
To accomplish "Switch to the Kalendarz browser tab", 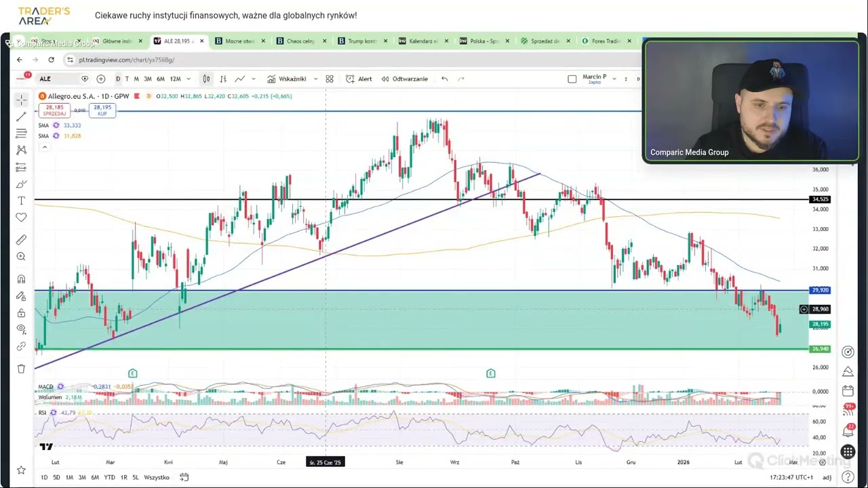I will pos(423,41).
